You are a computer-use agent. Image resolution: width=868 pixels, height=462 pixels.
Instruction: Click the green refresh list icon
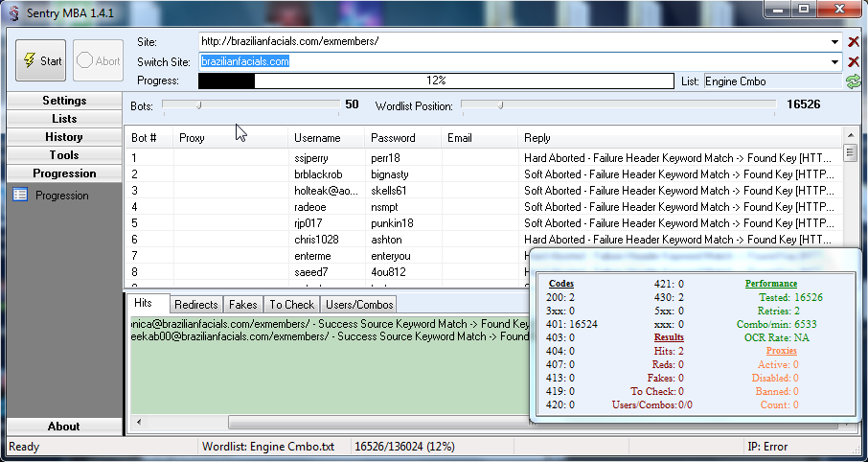point(853,81)
